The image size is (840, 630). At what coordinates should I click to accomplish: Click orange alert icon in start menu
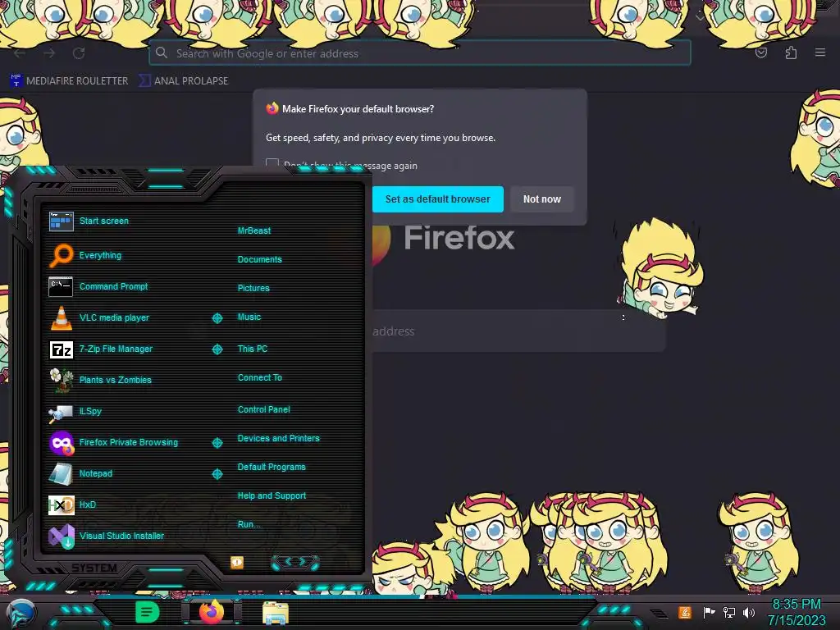[237, 563]
